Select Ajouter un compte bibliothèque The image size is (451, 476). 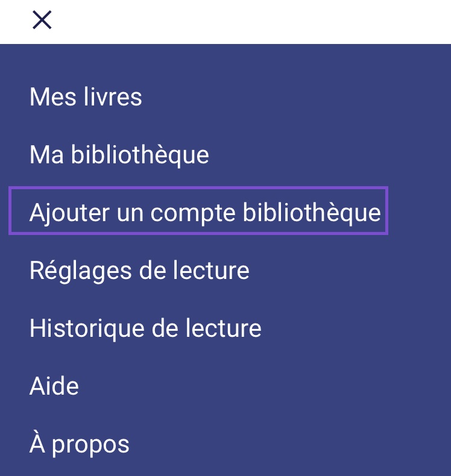(198, 211)
